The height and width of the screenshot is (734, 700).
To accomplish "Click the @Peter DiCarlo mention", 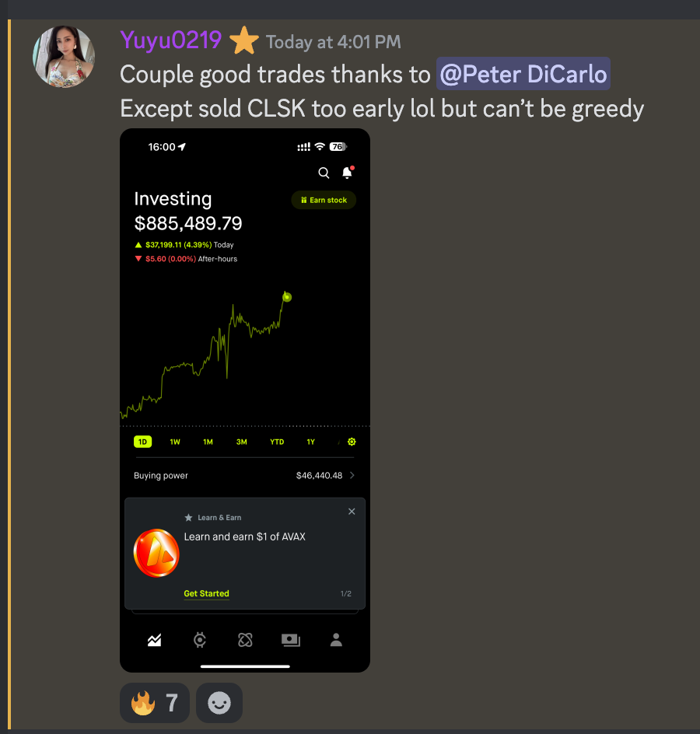I will [523, 74].
